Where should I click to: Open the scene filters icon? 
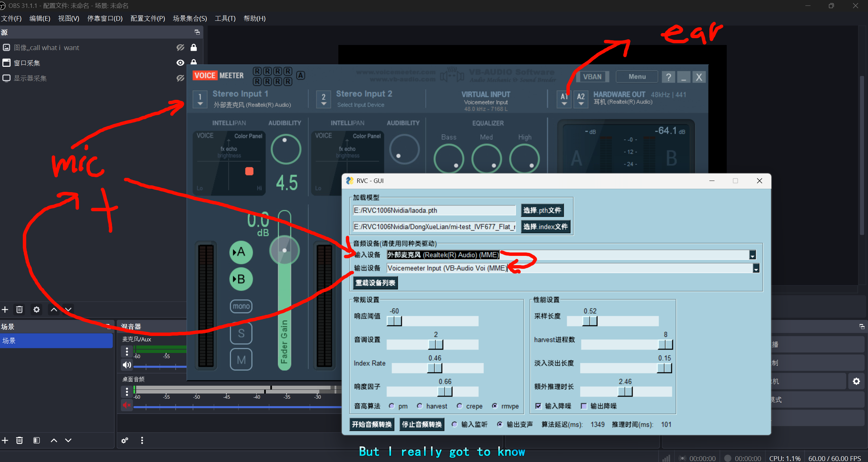(x=36, y=440)
